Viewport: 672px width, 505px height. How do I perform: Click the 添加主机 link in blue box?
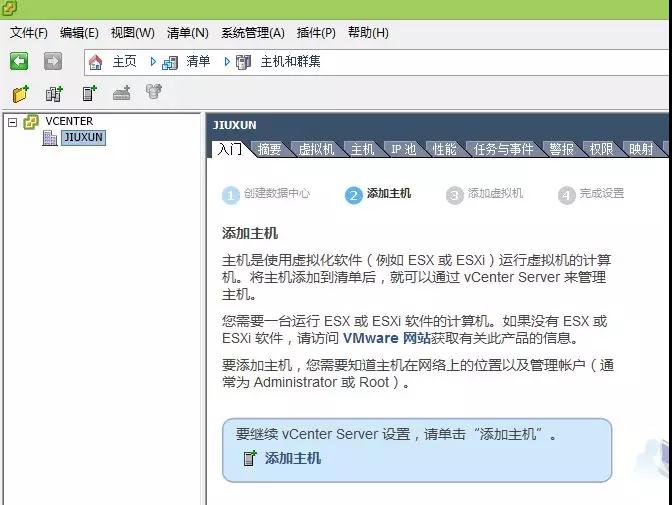coord(293,458)
